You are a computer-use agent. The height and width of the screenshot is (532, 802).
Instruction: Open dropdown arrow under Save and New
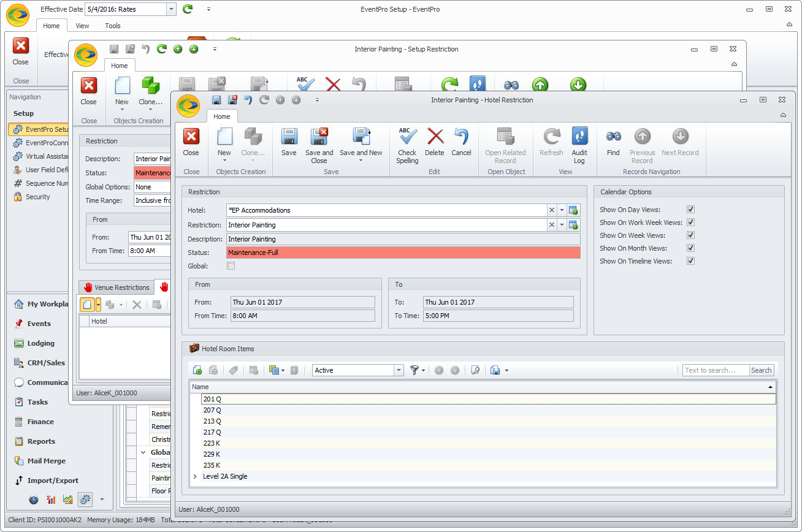(361, 161)
